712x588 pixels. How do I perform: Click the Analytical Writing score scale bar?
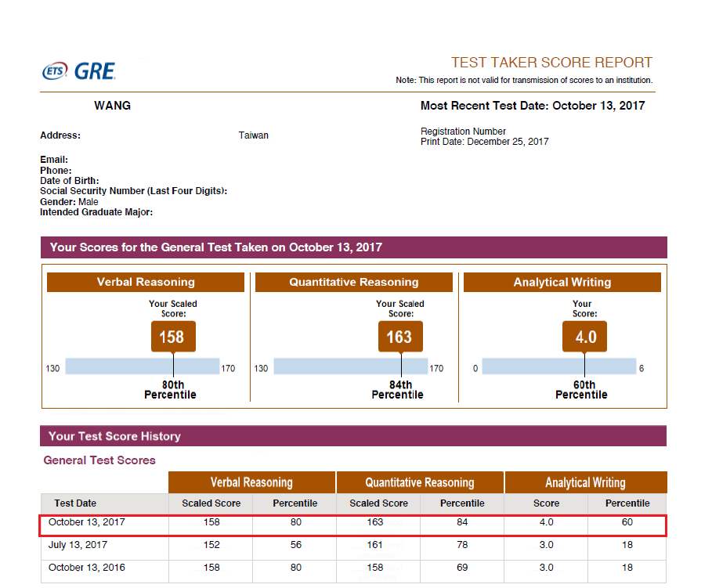point(559,366)
